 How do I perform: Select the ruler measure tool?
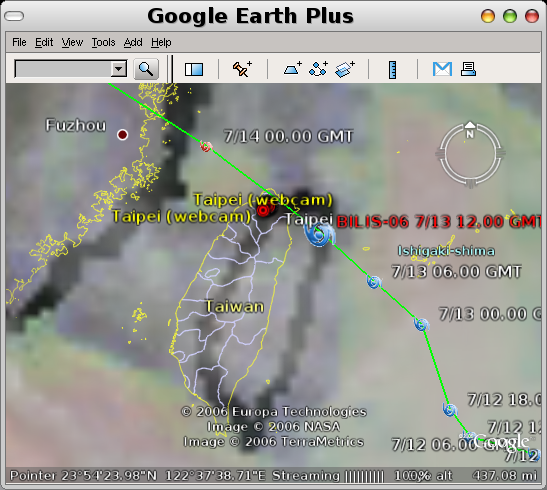pyautogui.click(x=392, y=69)
